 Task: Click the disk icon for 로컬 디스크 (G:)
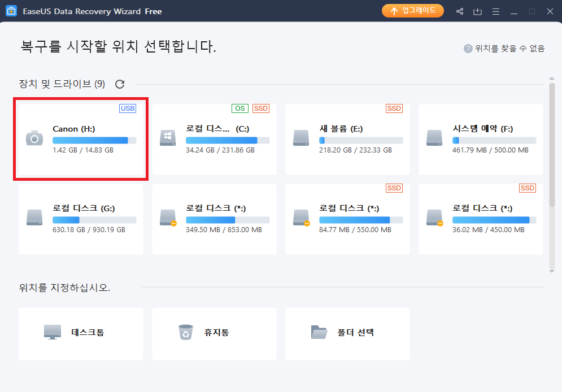tap(34, 217)
